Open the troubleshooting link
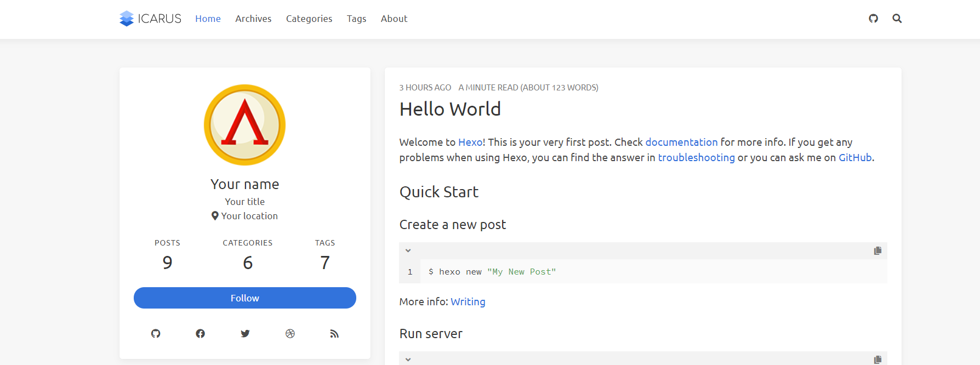 pos(696,158)
